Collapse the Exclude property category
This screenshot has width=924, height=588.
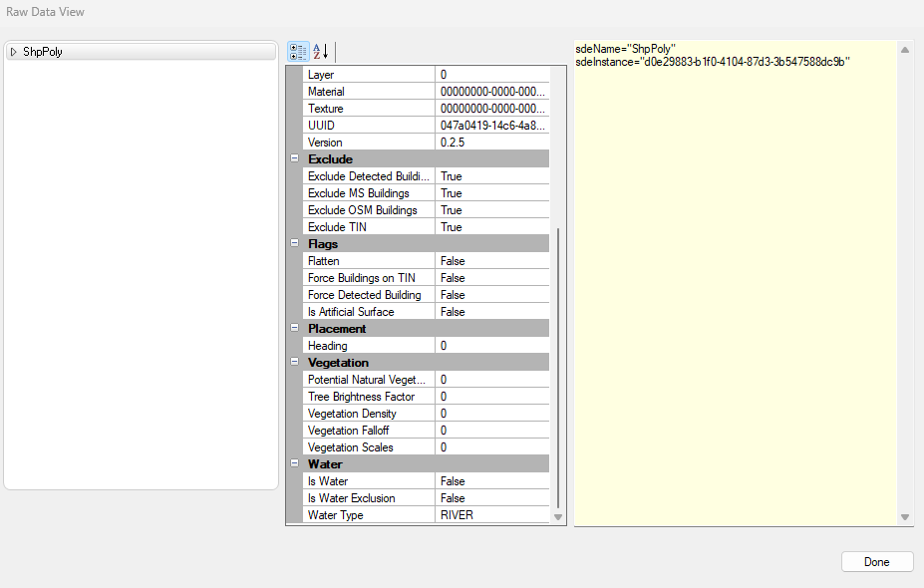click(294, 159)
